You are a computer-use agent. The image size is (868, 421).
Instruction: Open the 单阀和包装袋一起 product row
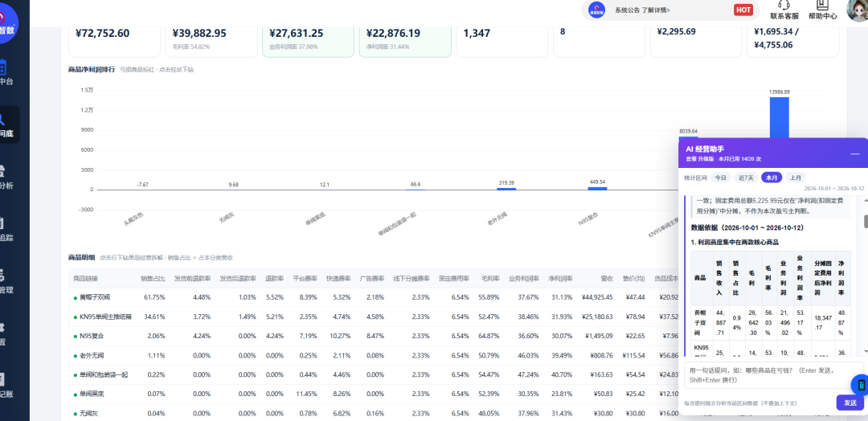click(x=374, y=374)
